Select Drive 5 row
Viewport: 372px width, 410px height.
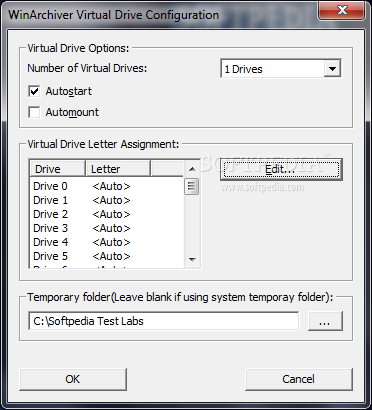pos(107,256)
